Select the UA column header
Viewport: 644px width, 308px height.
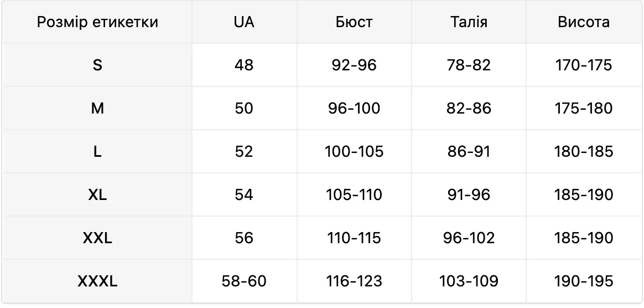coord(244,22)
